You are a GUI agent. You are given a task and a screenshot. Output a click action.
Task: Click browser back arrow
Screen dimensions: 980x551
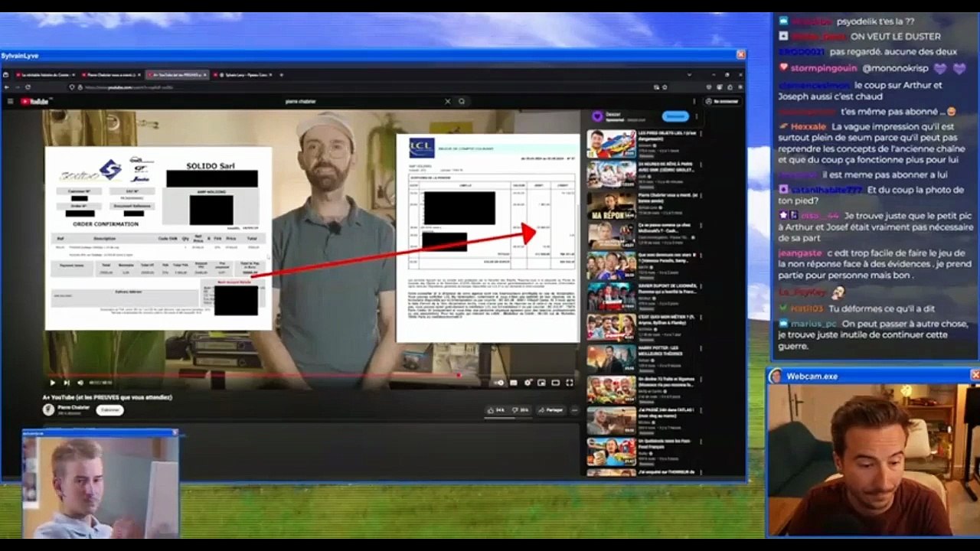7,87
